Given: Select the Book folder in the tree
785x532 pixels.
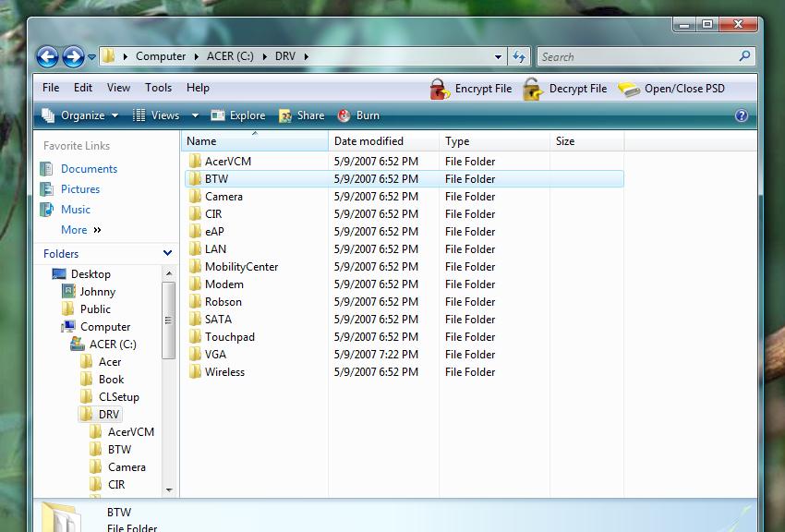Looking at the screenshot, I should coord(111,380).
